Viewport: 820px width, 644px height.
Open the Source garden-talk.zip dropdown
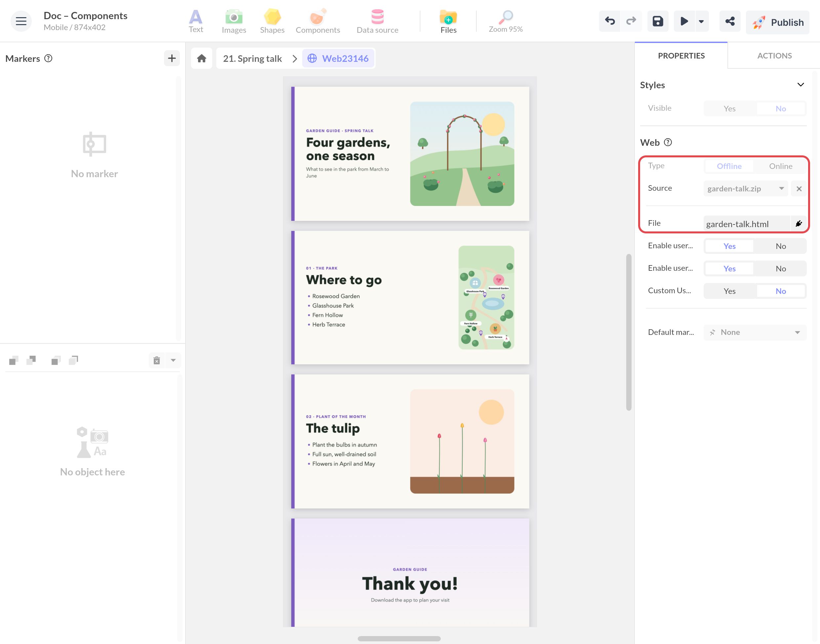(x=745, y=188)
